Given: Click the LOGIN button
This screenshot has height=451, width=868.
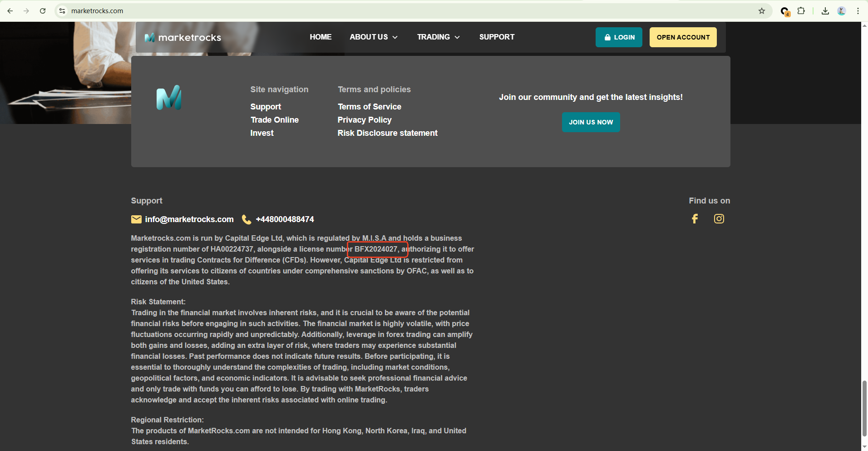Looking at the screenshot, I should click(619, 37).
